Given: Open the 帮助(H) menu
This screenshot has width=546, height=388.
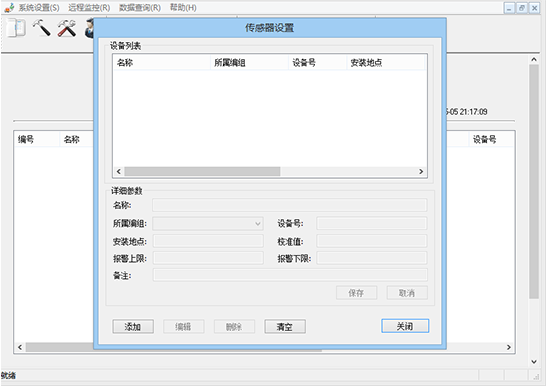Looking at the screenshot, I should pyautogui.click(x=183, y=8).
